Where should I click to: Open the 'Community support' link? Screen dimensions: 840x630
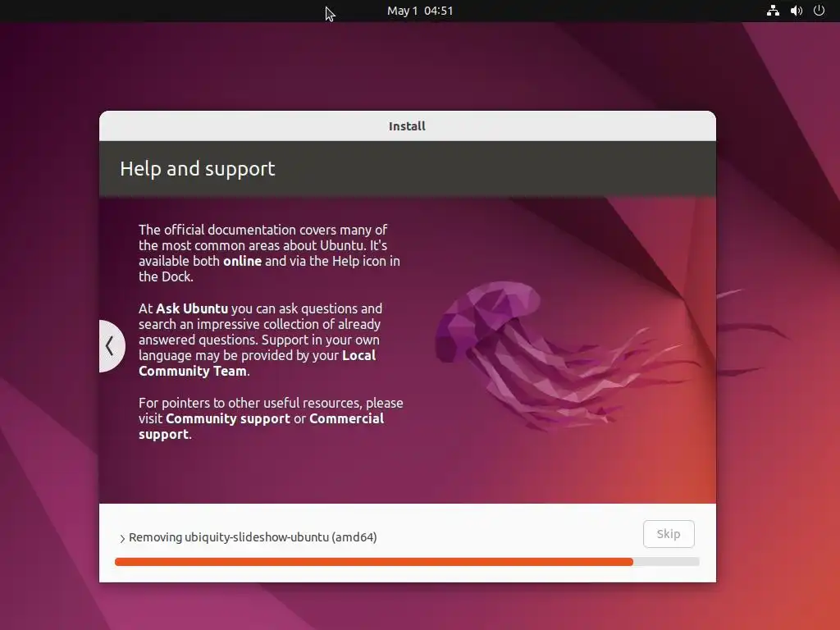pyautogui.click(x=228, y=418)
